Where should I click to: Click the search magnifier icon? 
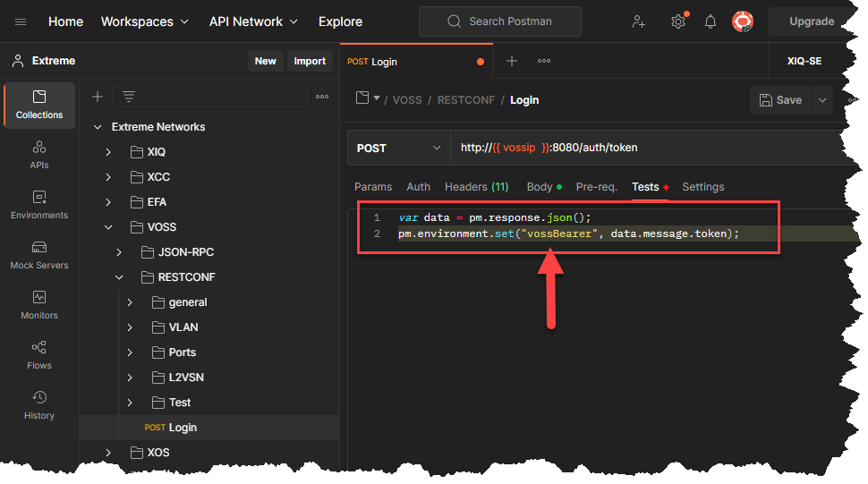454,21
